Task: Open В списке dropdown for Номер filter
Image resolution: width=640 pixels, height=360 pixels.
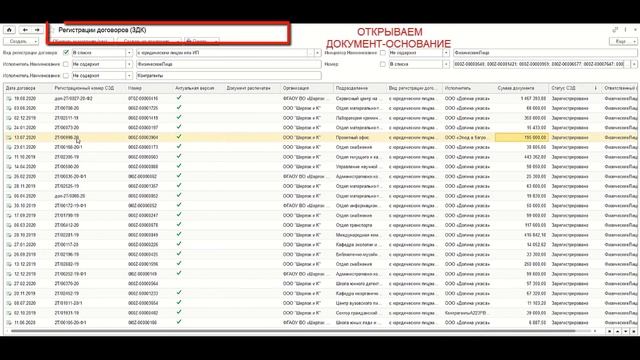Action: click(446, 64)
